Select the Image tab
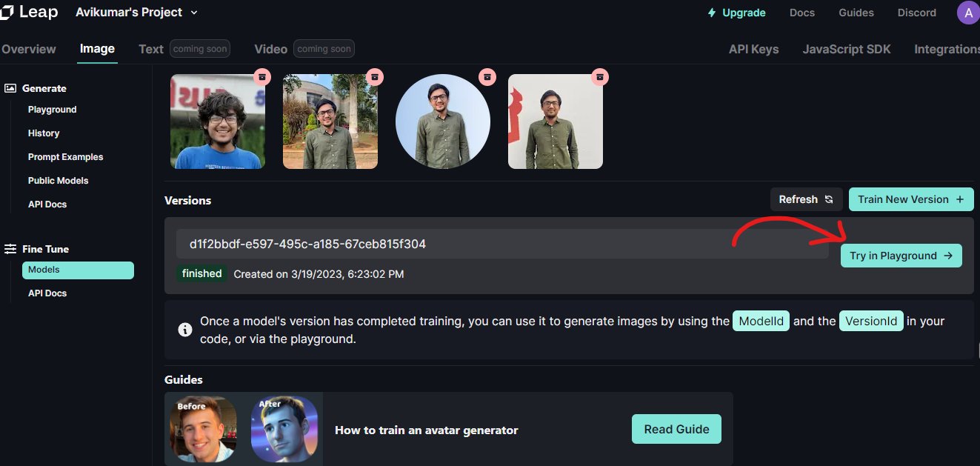980x466 pixels. click(97, 49)
